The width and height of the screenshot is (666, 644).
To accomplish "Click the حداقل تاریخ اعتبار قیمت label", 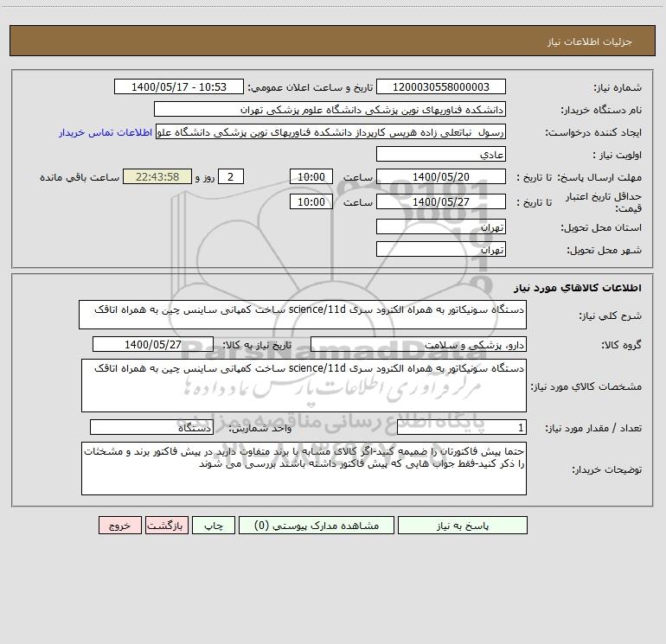I will tap(604, 202).
